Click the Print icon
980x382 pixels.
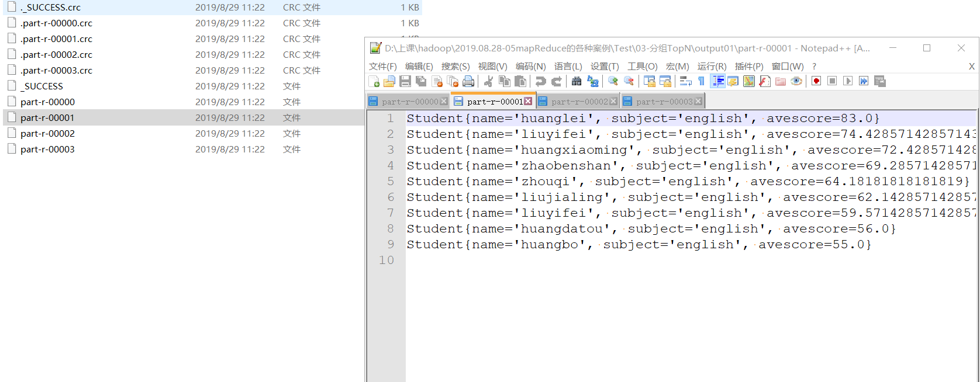tap(468, 81)
